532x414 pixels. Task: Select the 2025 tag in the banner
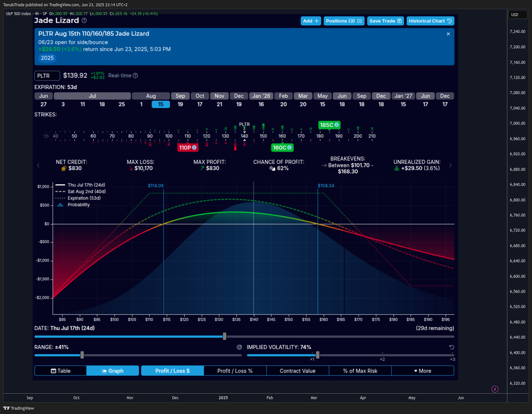click(47, 58)
